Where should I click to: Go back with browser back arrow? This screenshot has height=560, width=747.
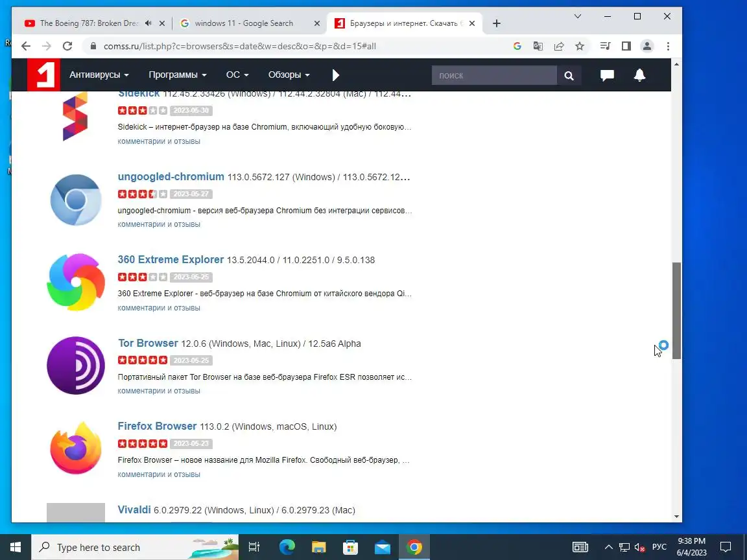pos(26,46)
